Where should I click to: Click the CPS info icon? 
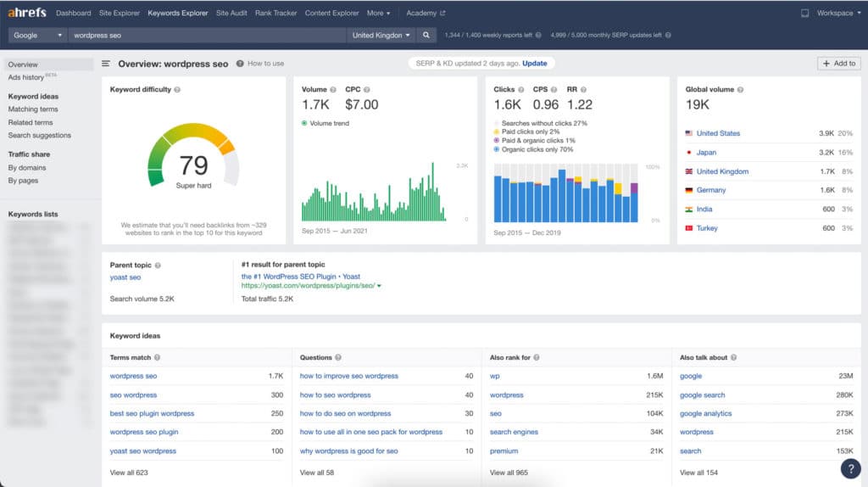point(554,90)
